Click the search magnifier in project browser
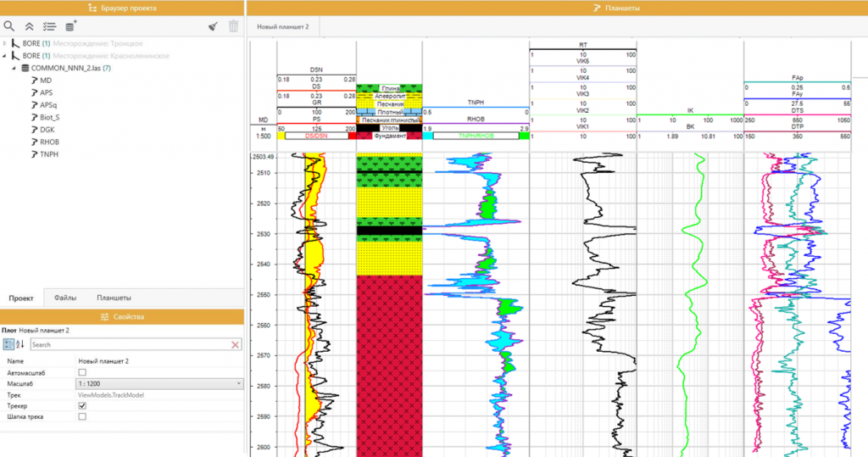 (9, 26)
